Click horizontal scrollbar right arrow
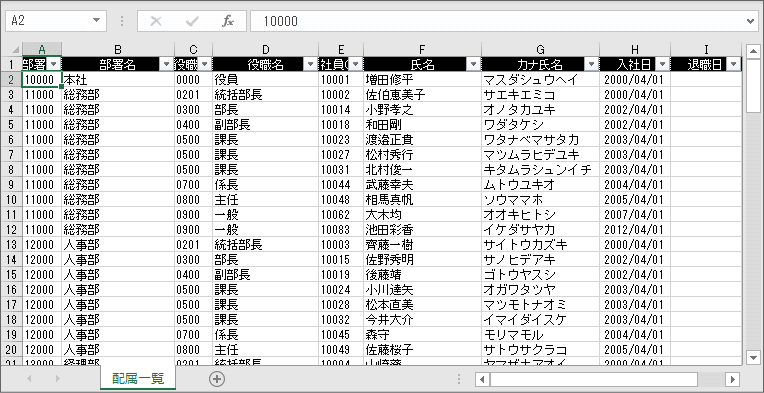 pos(732,379)
